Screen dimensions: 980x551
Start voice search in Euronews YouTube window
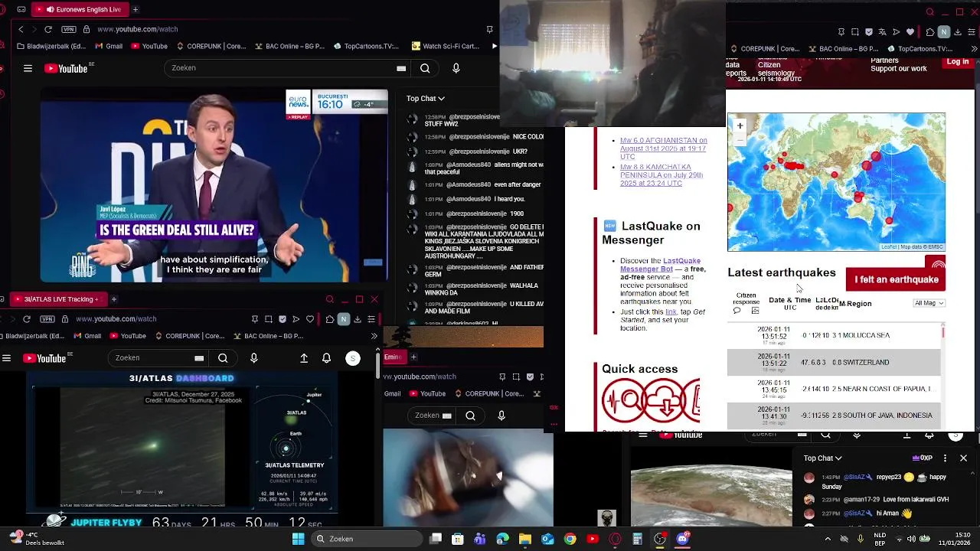coord(456,68)
